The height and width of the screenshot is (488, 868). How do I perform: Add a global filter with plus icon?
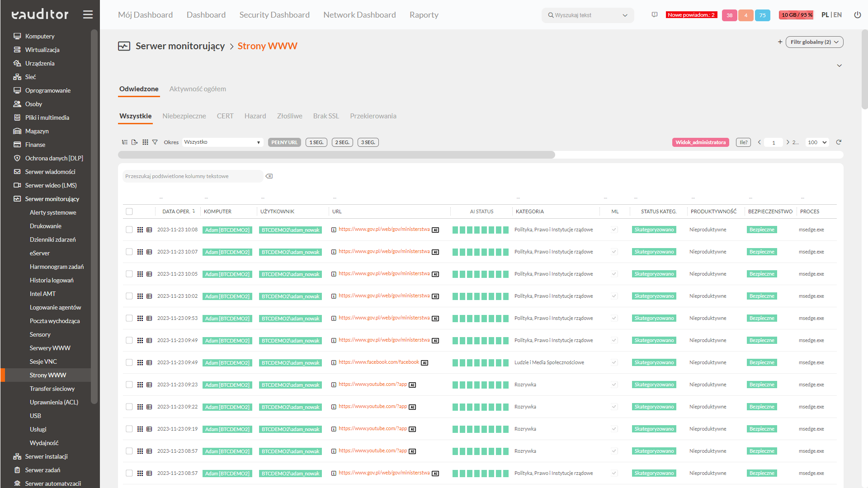click(780, 42)
